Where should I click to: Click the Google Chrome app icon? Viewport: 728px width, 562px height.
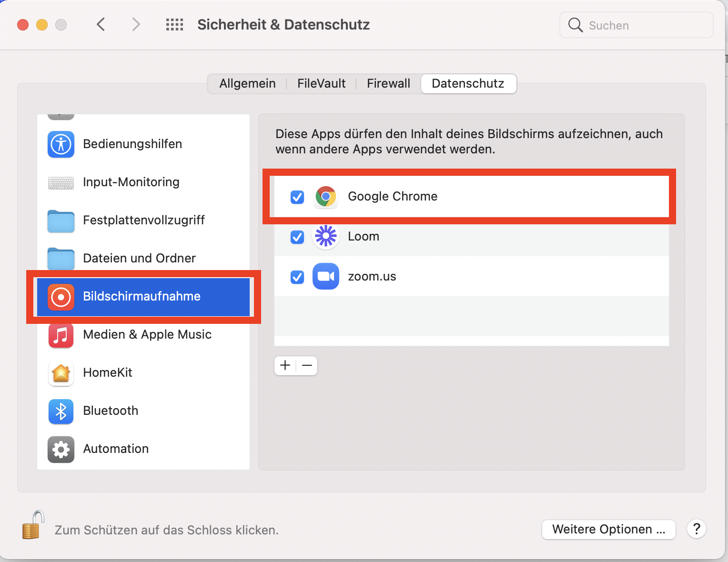point(326,196)
